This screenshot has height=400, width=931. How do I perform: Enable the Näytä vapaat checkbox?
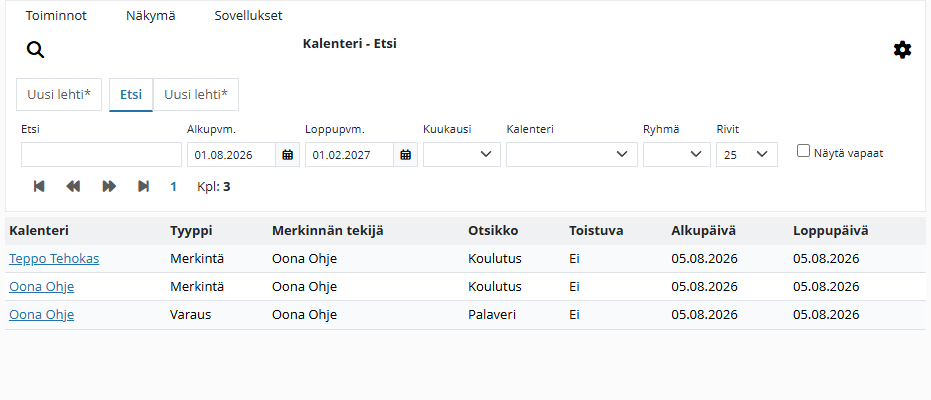(803, 151)
